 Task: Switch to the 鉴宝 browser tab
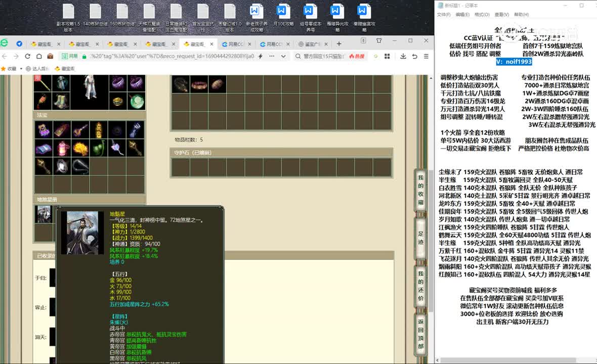point(313,44)
